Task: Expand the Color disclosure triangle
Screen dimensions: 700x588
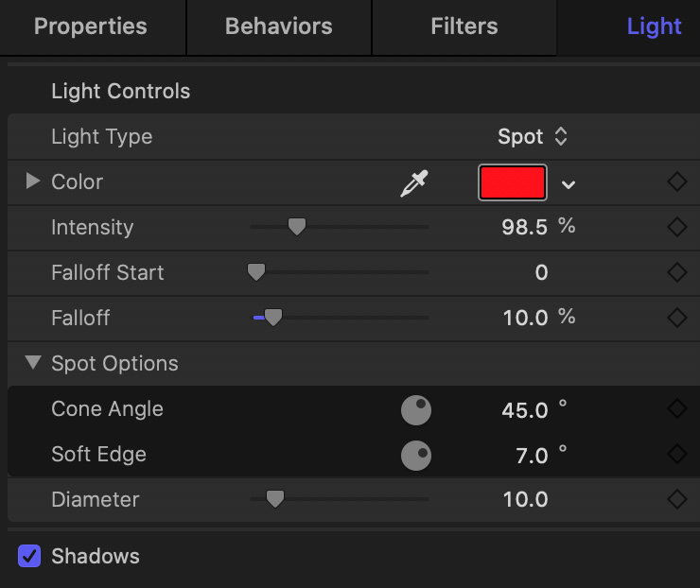Action: tap(32, 181)
